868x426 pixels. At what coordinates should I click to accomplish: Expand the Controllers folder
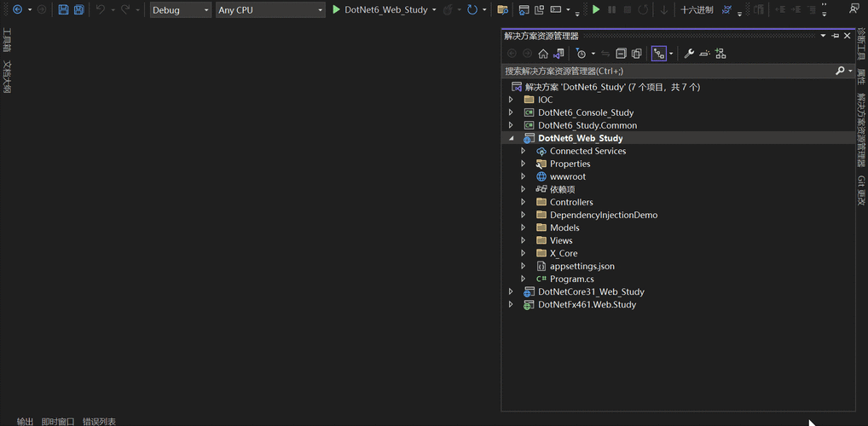click(x=524, y=202)
